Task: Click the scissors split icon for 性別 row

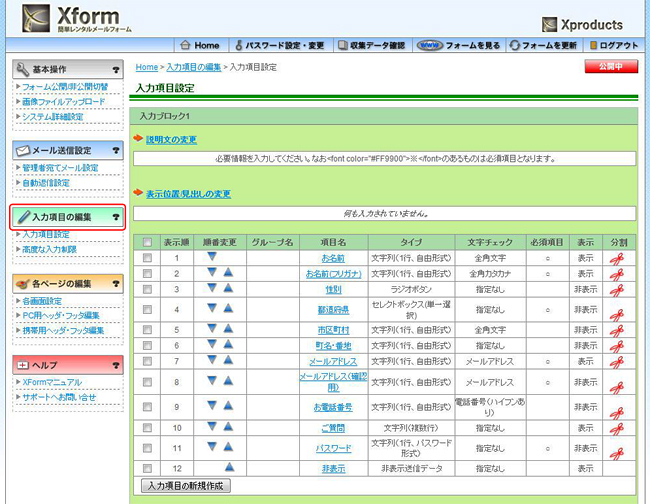Action: coord(617,291)
